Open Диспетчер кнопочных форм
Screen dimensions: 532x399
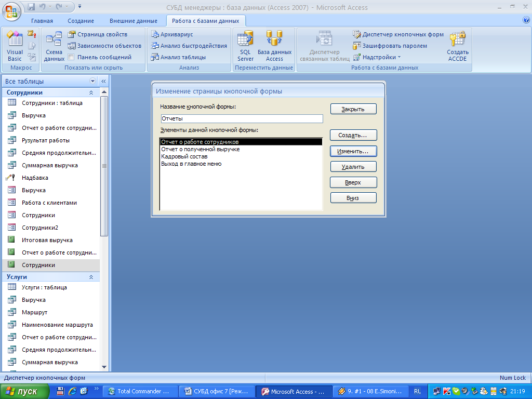[x=398, y=34]
